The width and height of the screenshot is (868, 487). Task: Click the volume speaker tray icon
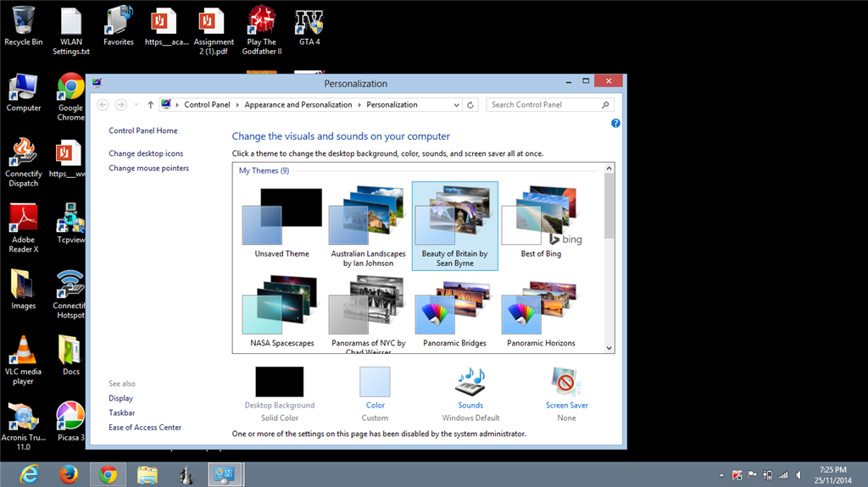798,475
